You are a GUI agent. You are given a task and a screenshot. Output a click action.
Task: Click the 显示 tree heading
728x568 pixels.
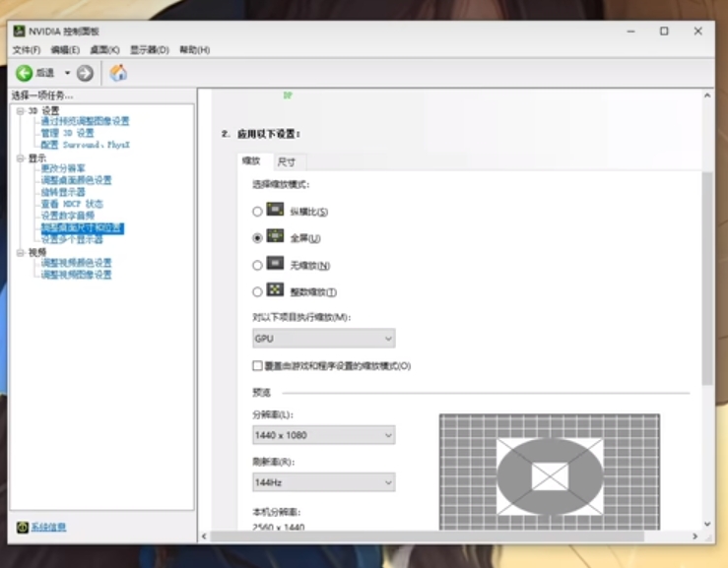(x=37, y=158)
